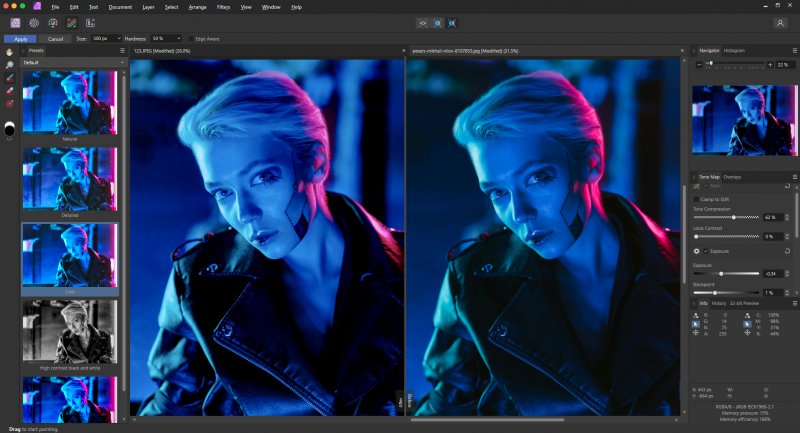Click the single view mode icon

[422, 23]
